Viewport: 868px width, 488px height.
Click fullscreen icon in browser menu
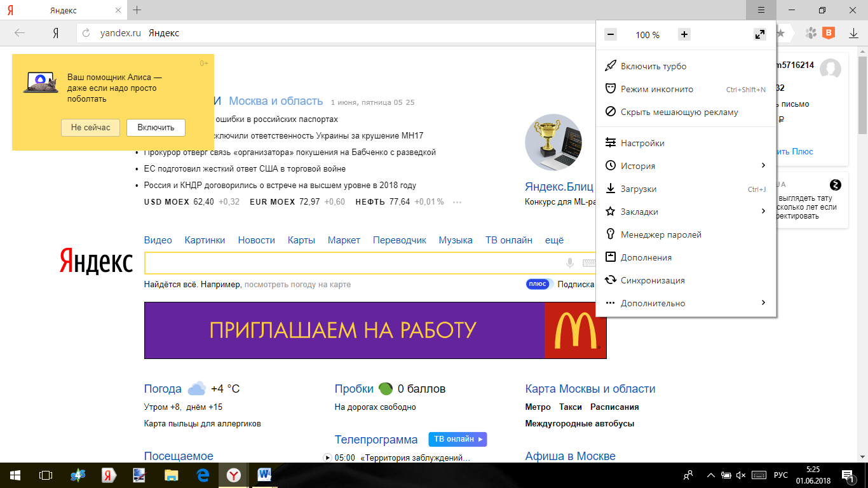click(x=759, y=35)
